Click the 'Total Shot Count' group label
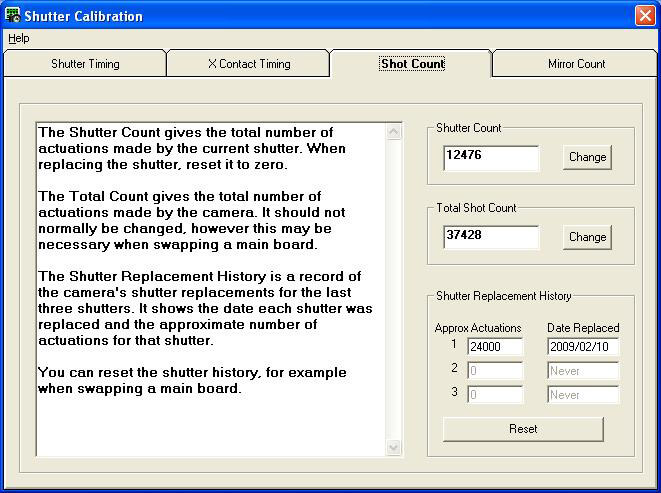Image resolution: width=661 pixels, height=493 pixels. point(476,208)
